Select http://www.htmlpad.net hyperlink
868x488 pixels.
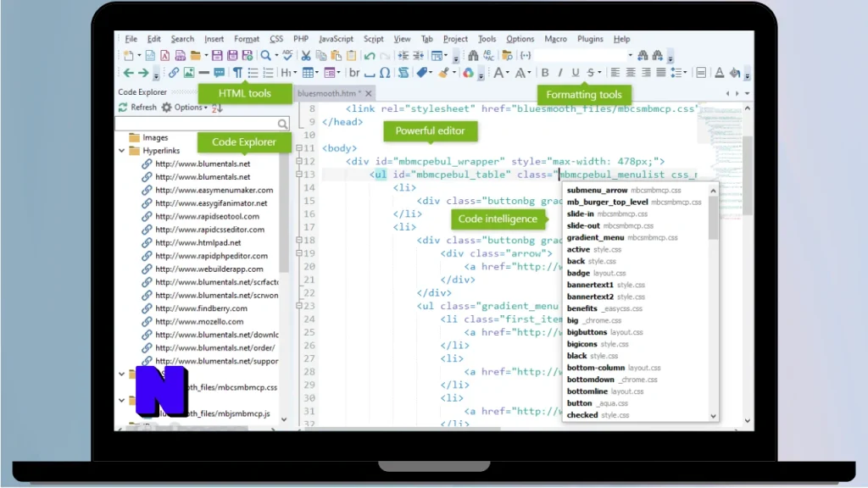(x=198, y=242)
